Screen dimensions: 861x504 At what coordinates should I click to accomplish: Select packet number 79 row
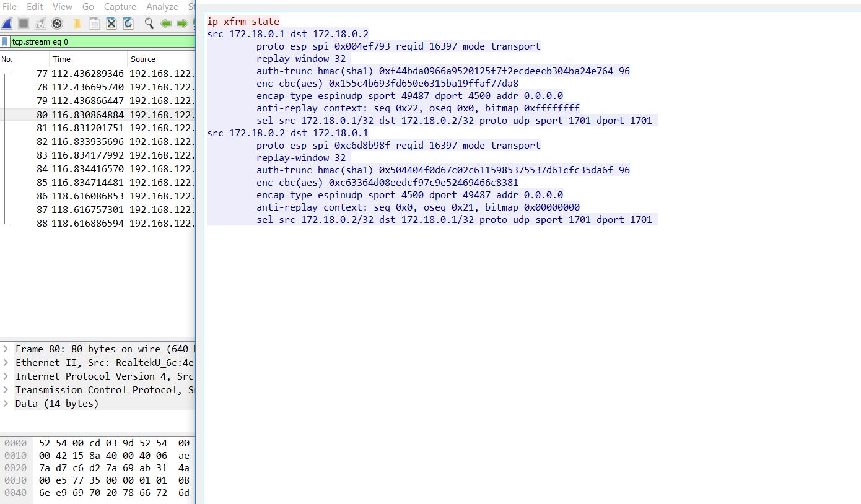(x=97, y=101)
